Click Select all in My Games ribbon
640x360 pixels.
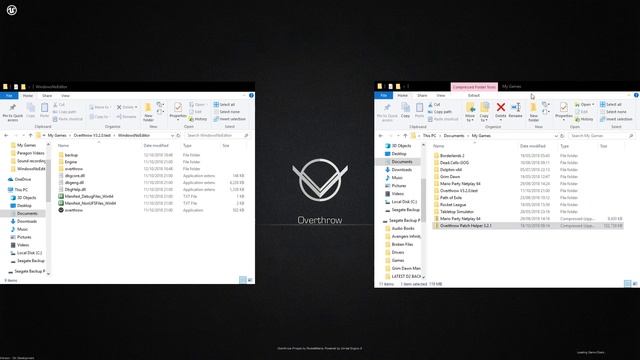611,104
